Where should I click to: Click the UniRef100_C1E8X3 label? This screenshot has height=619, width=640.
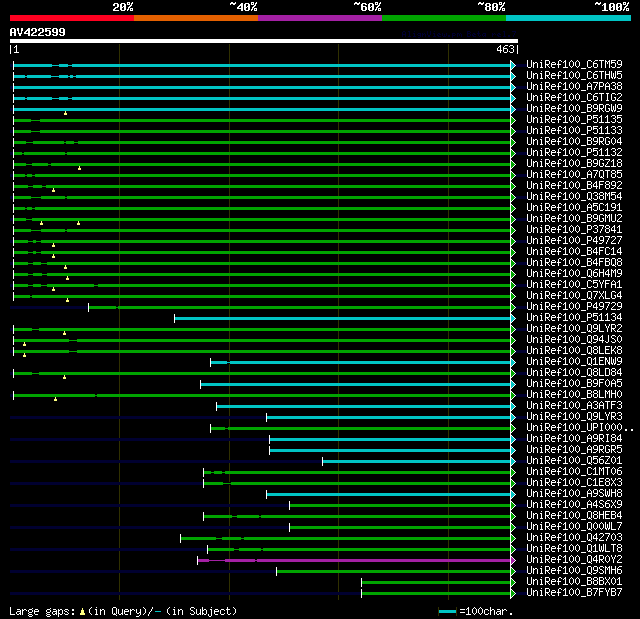(x=574, y=483)
